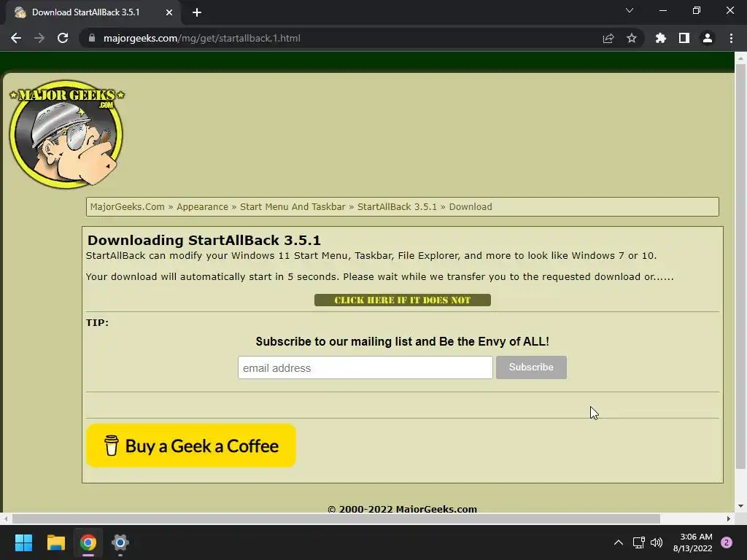Open a new browser tab

[x=197, y=12]
